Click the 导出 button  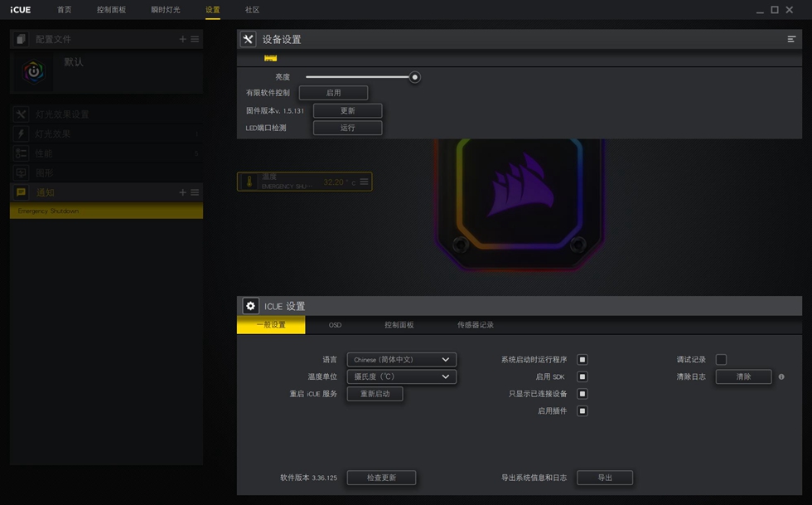[x=605, y=478]
